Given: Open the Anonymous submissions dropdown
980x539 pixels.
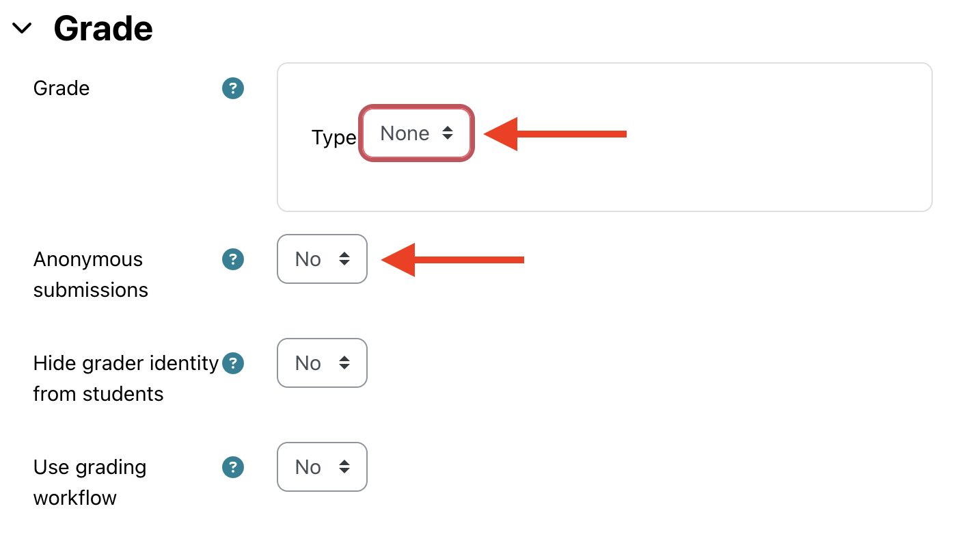Looking at the screenshot, I should (322, 259).
